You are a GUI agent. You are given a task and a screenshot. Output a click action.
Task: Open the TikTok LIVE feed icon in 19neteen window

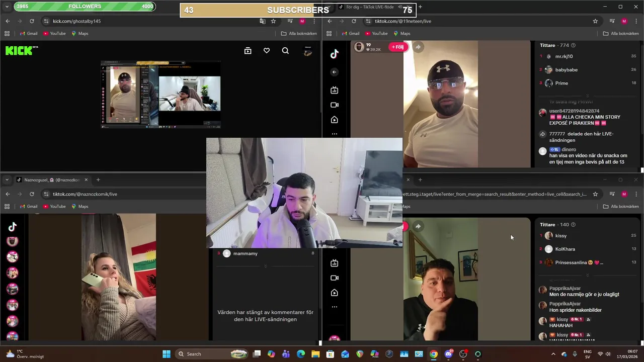pyautogui.click(x=335, y=90)
